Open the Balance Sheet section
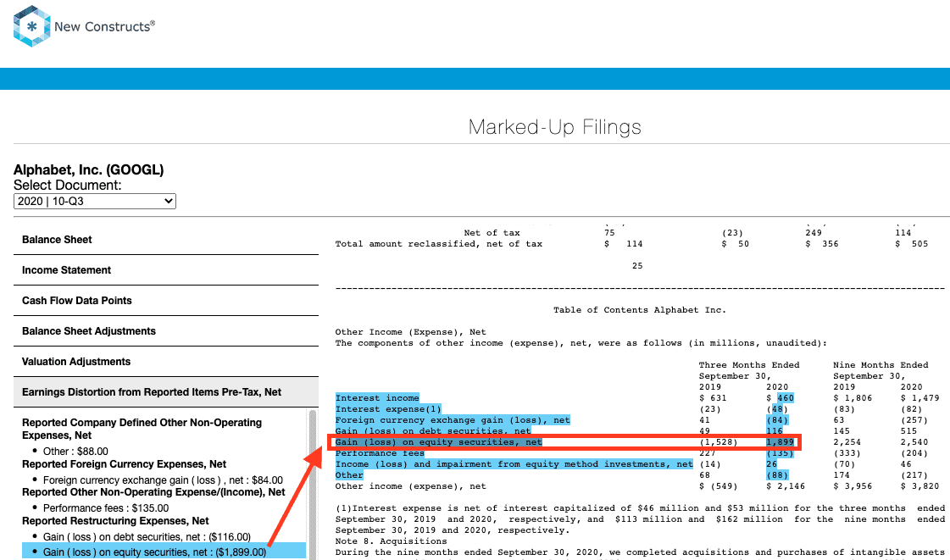950x560 pixels. pos(166,240)
